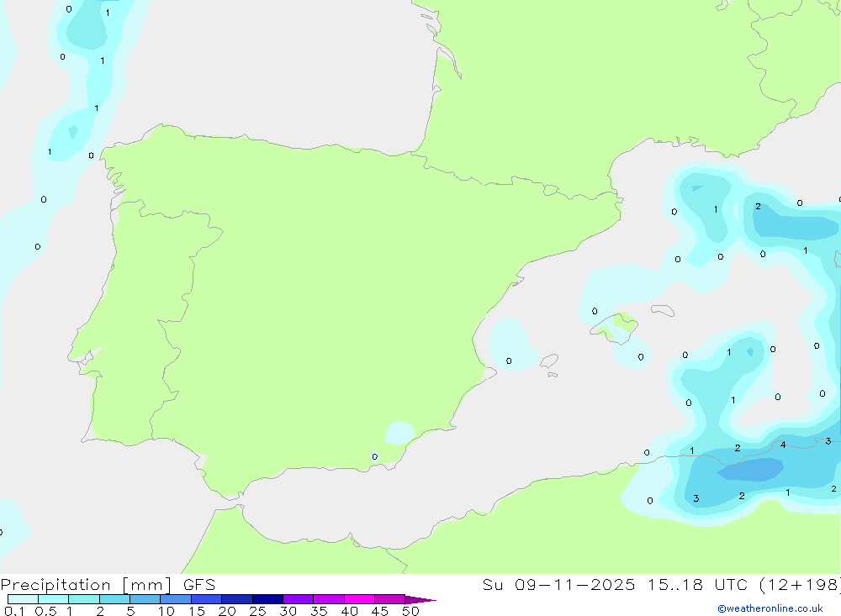Click the 45–50 mm legend color swatch

[389, 599]
